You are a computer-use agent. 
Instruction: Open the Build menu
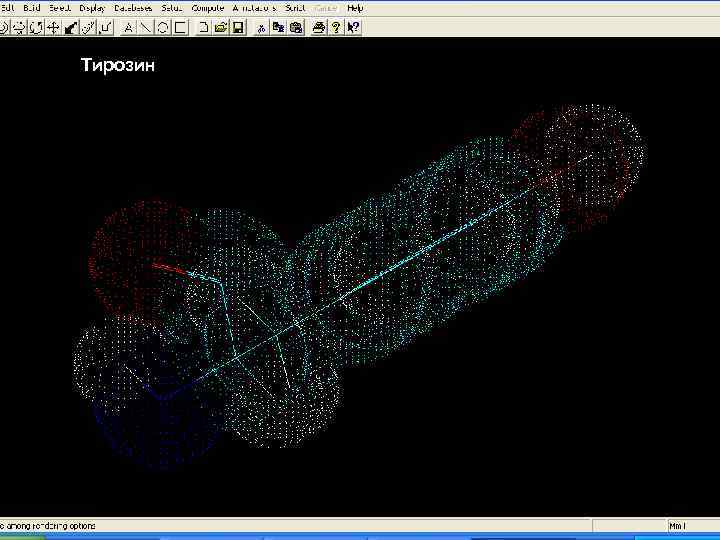click(x=32, y=8)
